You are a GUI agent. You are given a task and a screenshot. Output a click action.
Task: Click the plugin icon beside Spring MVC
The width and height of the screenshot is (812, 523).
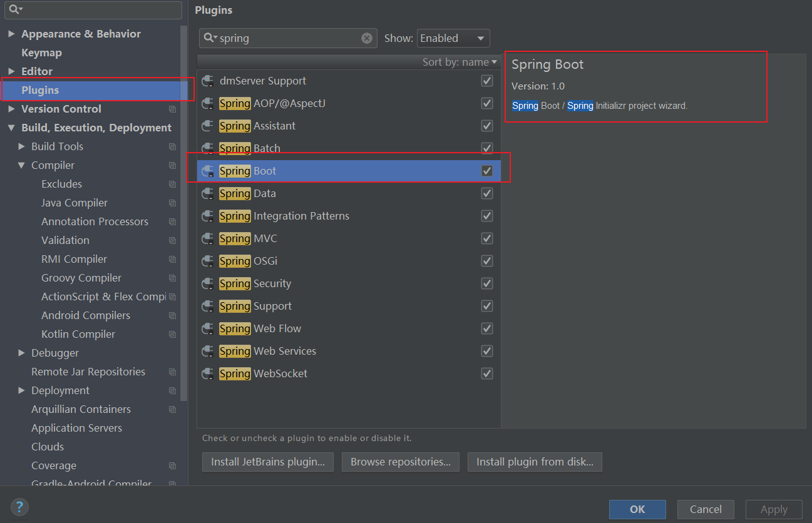pyautogui.click(x=208, y=239)
